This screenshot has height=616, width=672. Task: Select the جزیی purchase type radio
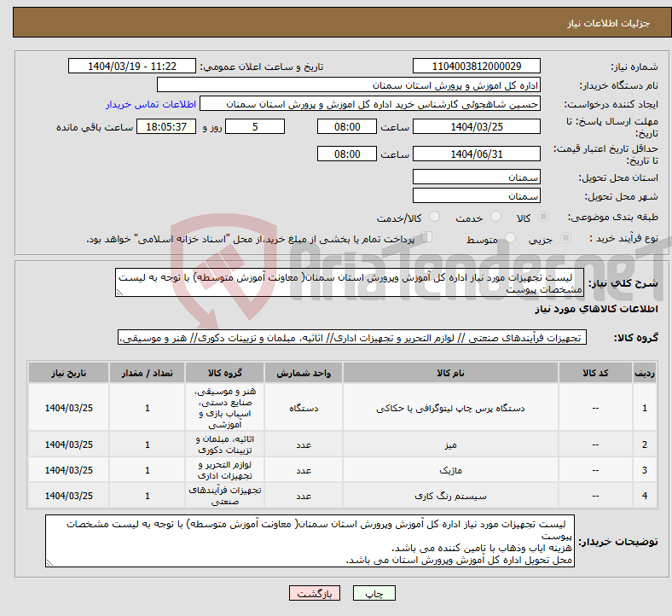point(565,238)
